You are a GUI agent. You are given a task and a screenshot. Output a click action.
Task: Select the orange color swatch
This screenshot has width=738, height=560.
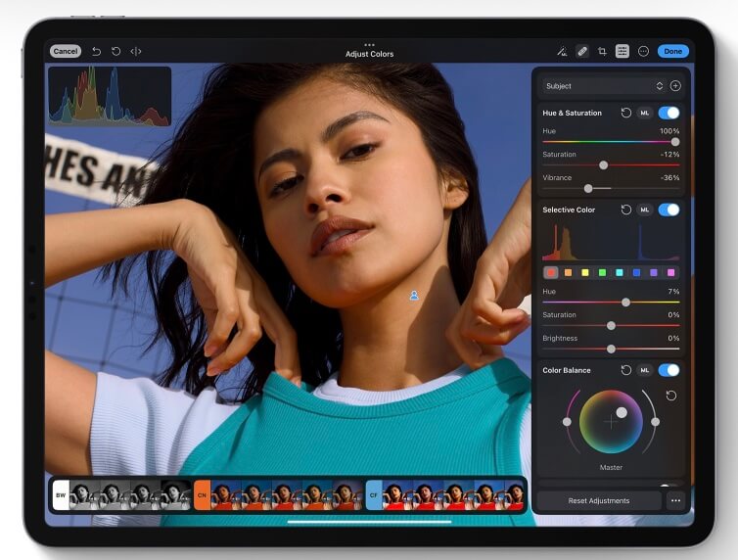[568, 272]
